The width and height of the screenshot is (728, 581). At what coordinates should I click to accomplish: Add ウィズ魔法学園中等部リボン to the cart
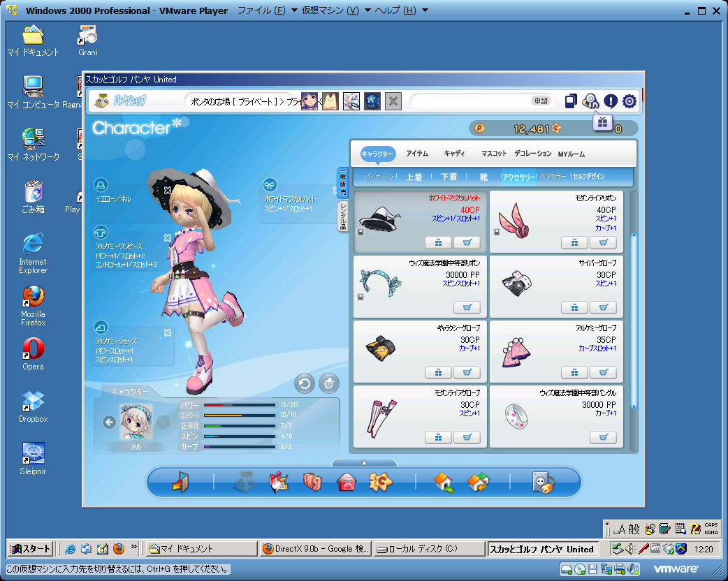coord(467,308)
